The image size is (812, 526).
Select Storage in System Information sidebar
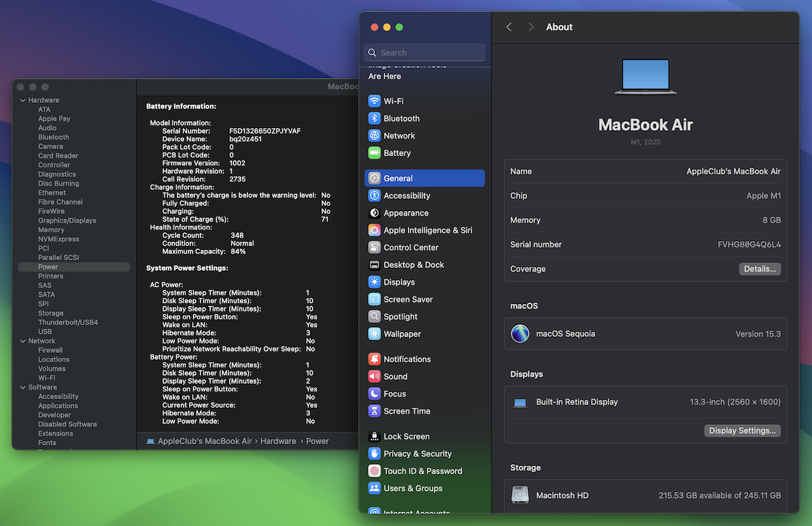(51, 313)
